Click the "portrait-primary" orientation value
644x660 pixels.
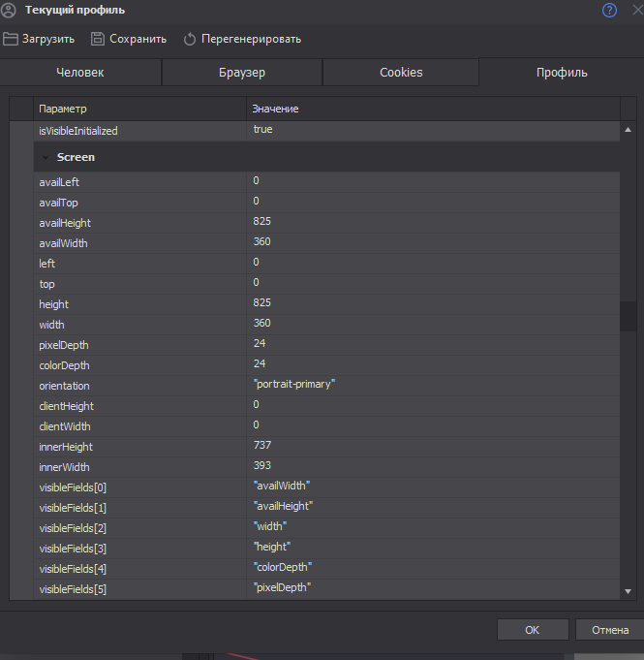[294, 384]
